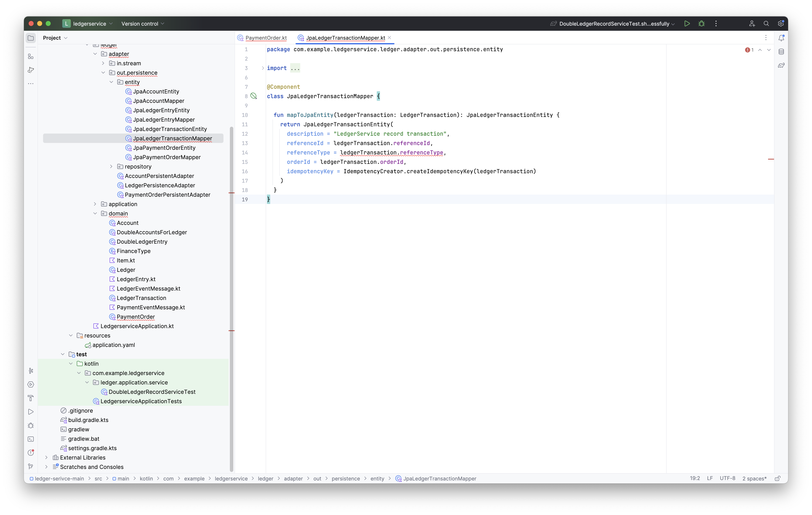Click the editor tabs options kebab icon

tap(766, 38)
